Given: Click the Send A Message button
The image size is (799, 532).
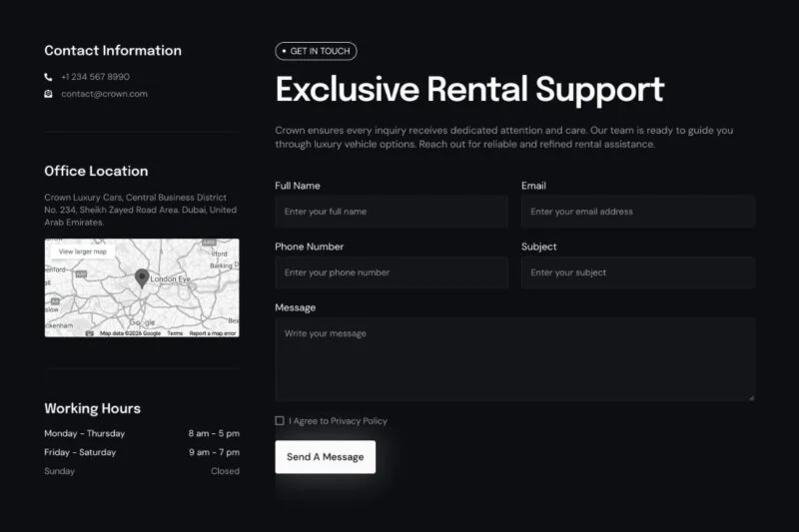Looking at the screenshot, I should pyautogui.click(x=326, y=457).
